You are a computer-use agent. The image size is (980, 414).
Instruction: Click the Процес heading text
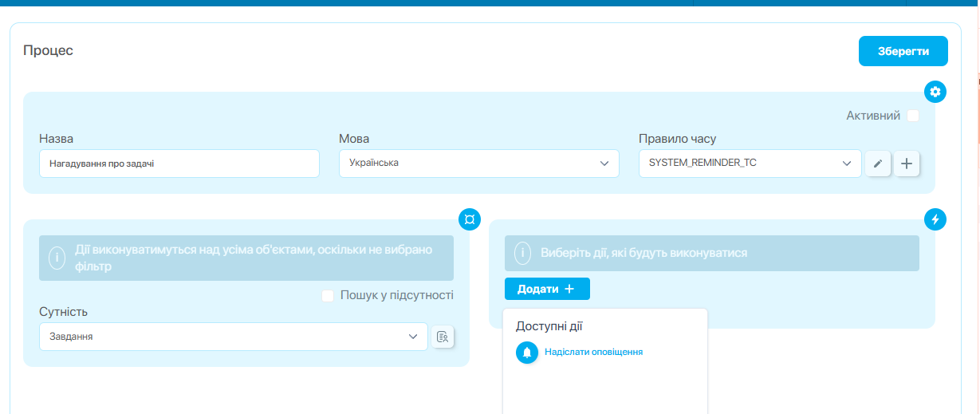point(48,50)
